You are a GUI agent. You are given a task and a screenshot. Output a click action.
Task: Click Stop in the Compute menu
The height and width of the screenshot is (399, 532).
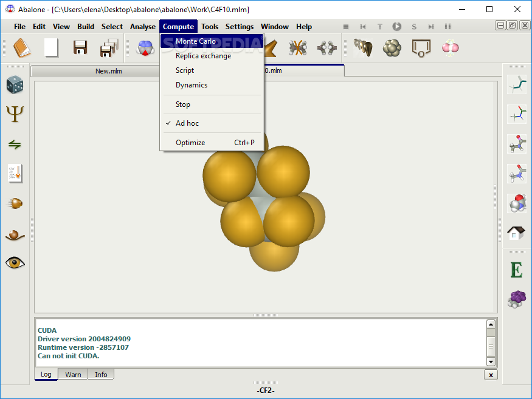(212, 104)
